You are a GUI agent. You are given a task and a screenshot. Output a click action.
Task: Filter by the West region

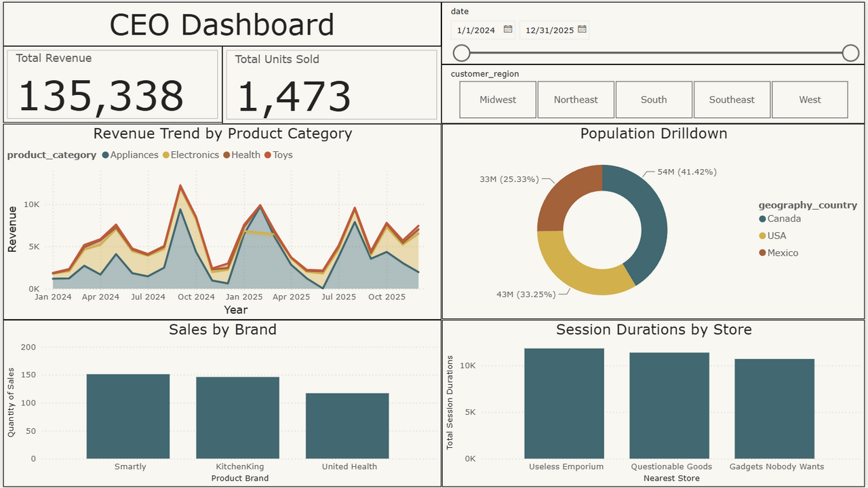(810, 100)
